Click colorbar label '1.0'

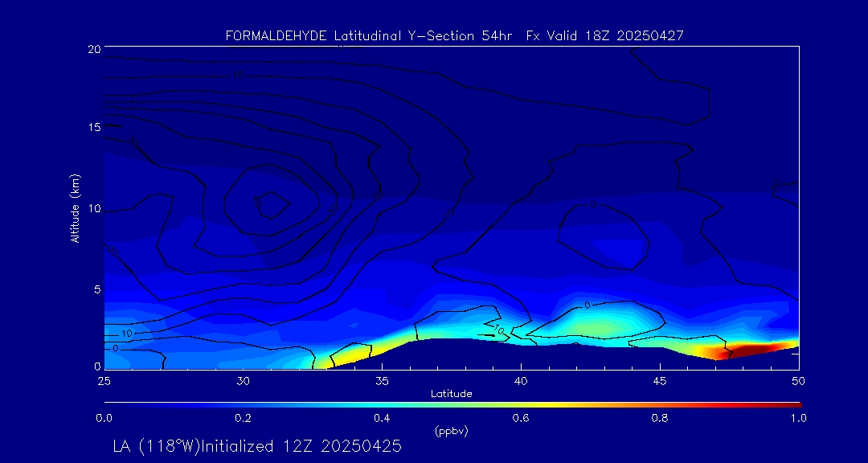point(798,418)
